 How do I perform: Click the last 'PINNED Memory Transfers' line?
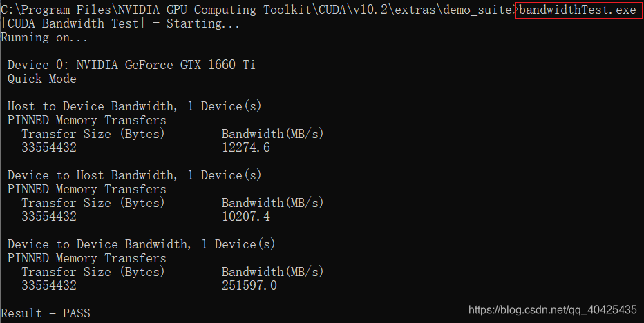pyautogui.click(x=86, y=258)
